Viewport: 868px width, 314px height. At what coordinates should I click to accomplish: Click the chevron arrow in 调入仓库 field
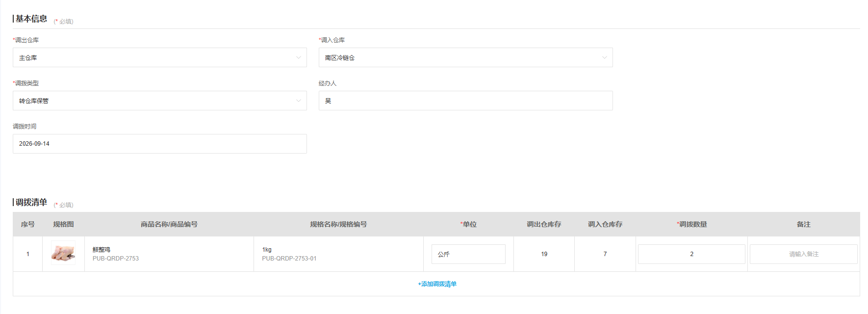pos(605,57)
